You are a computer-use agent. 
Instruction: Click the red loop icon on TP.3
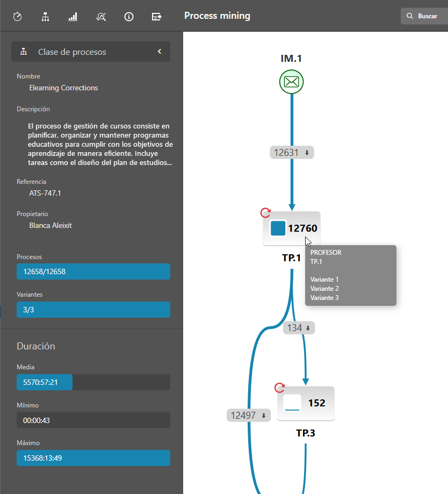[279, 388]
